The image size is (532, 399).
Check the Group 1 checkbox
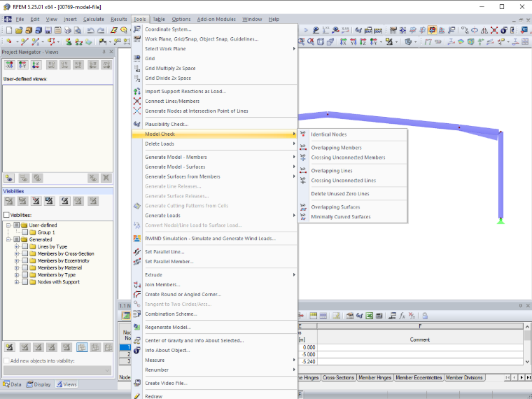click(25, 232)
